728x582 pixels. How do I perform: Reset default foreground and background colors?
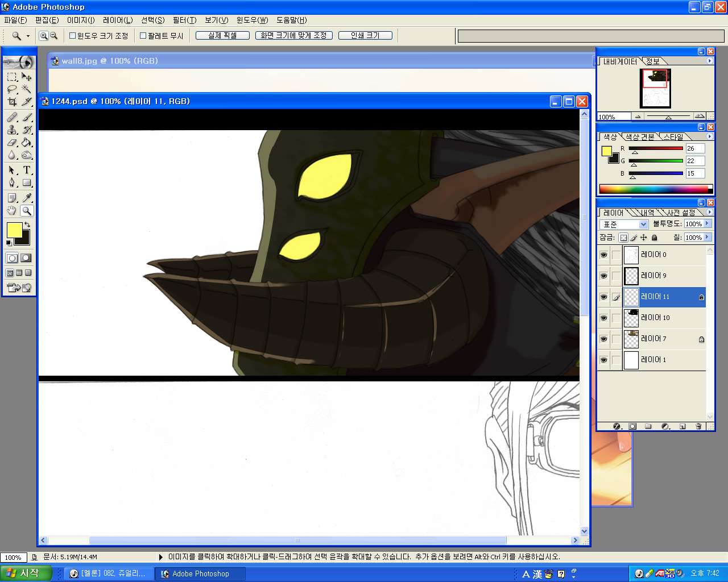(9, 243)
